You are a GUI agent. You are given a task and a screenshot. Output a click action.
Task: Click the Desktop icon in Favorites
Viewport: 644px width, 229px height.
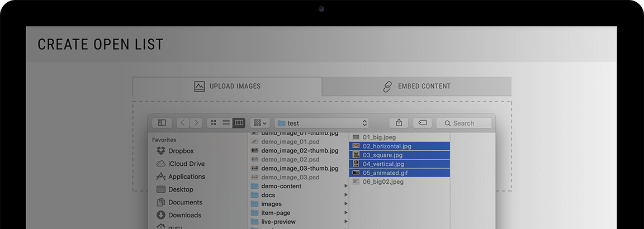click(161, 189)
